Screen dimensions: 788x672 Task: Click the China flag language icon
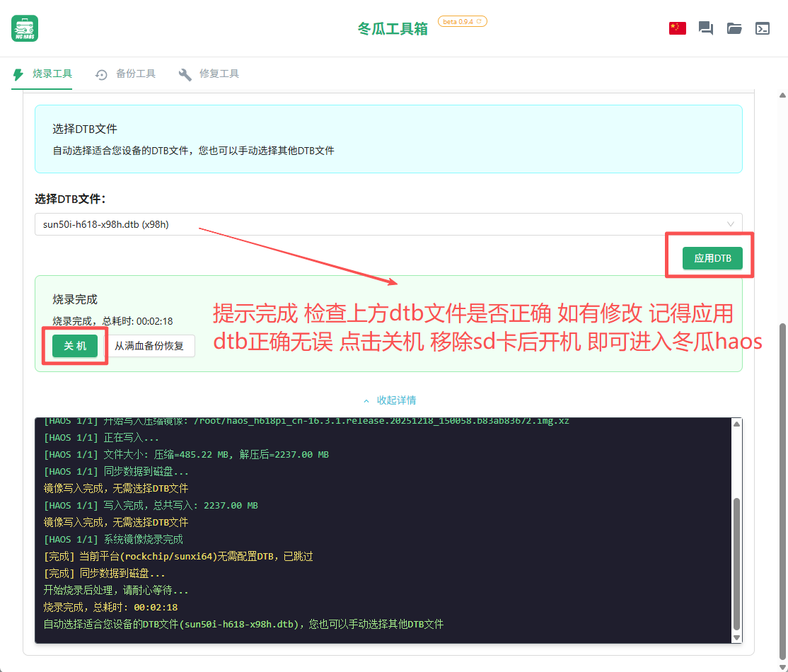point(677,28)
